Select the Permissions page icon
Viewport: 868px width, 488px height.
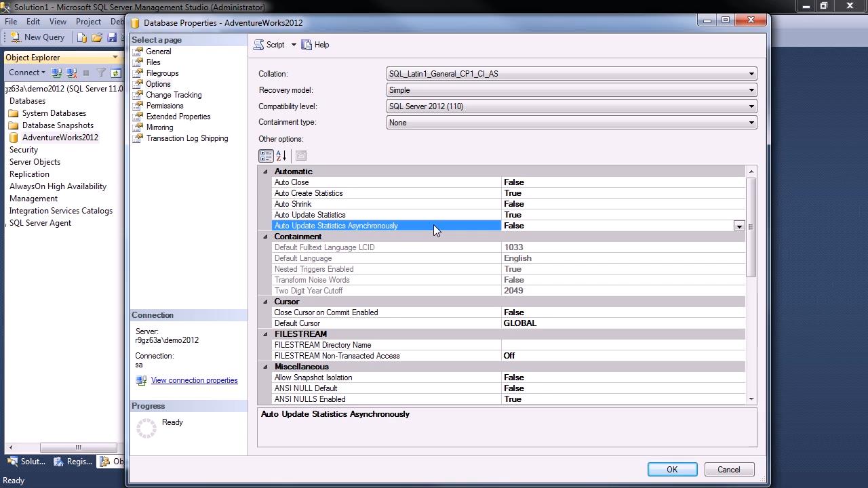[x=138, y=106]
